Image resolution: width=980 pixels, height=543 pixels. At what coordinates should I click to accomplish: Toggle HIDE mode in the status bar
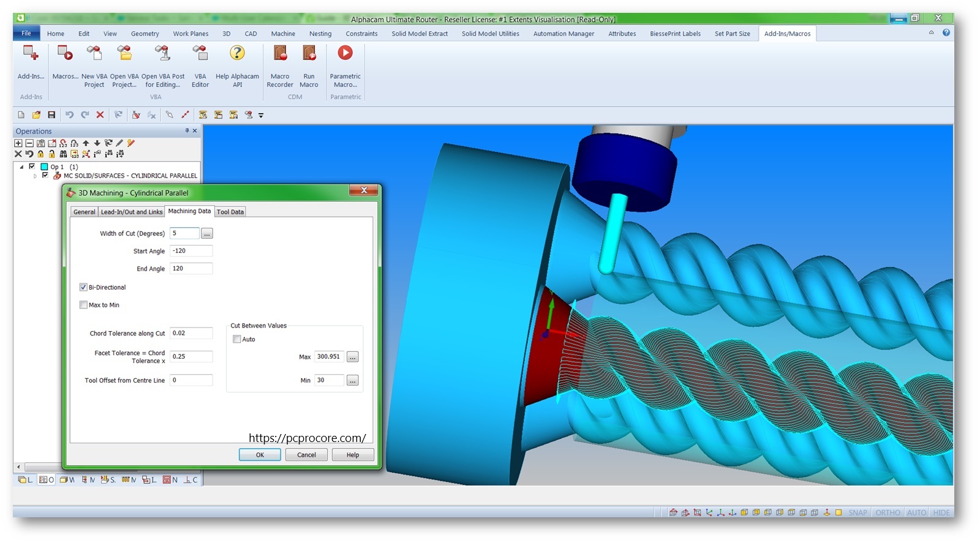(941, 512)
